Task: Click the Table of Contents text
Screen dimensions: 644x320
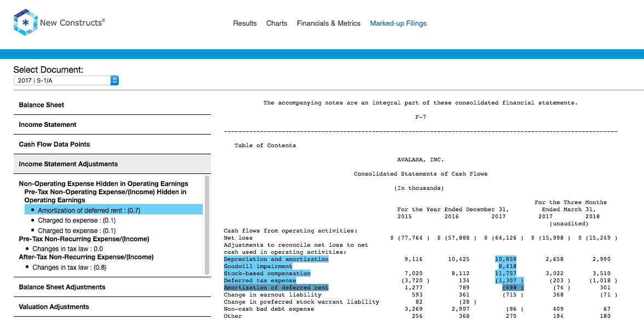Action: [x=265, y=146]
